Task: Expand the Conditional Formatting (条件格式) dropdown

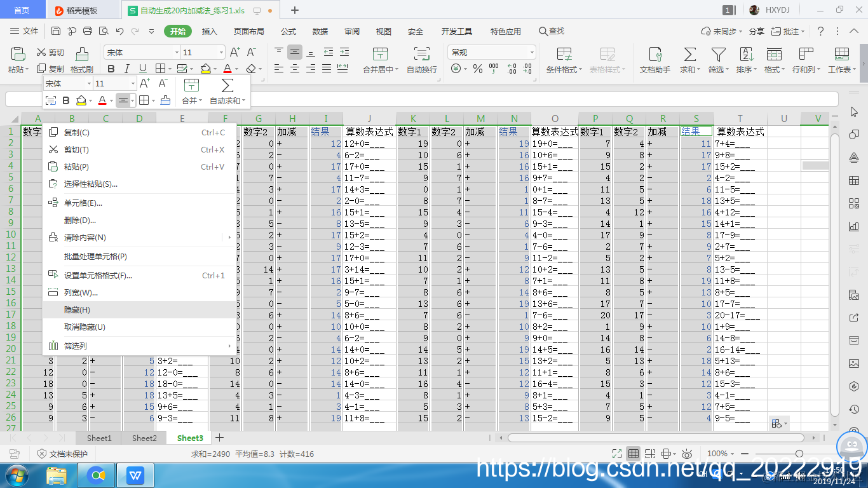Action: click(581, 70)
